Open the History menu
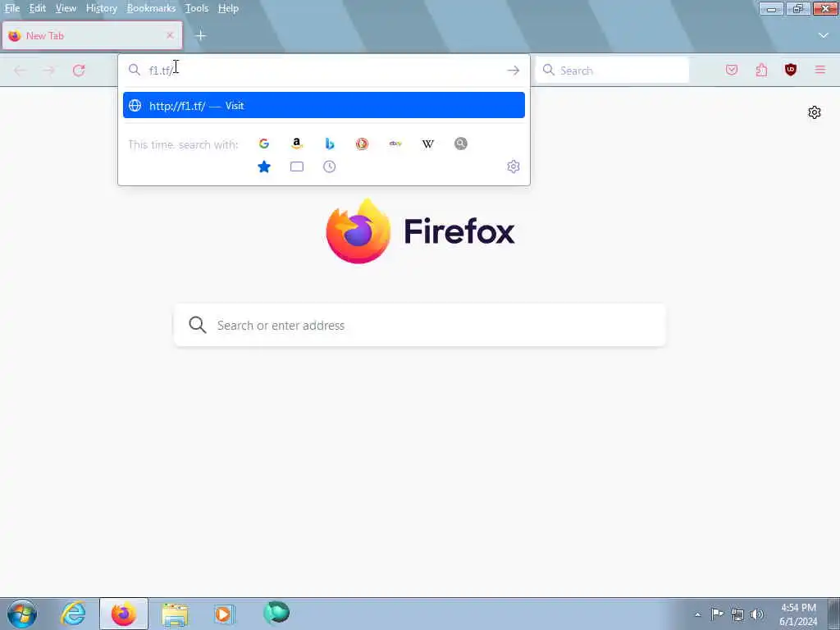The height and width of the screenshot is (630, 840). pos(101,8)
